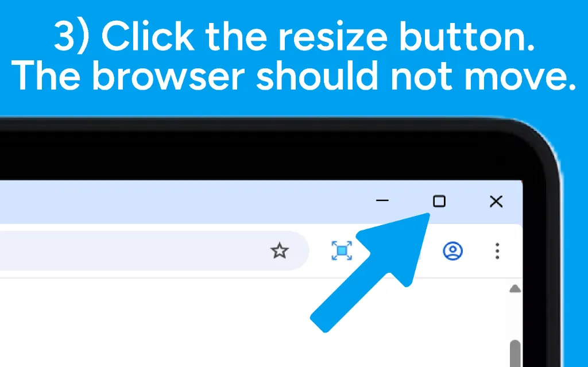This screenshot has height=367, width=588.
Task: Click the scrollbar up arrow
Action: point(515,288)
